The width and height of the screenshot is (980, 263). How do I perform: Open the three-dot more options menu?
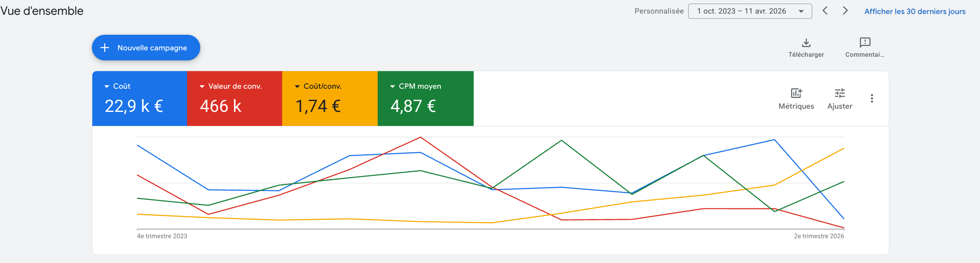[872, 98]
